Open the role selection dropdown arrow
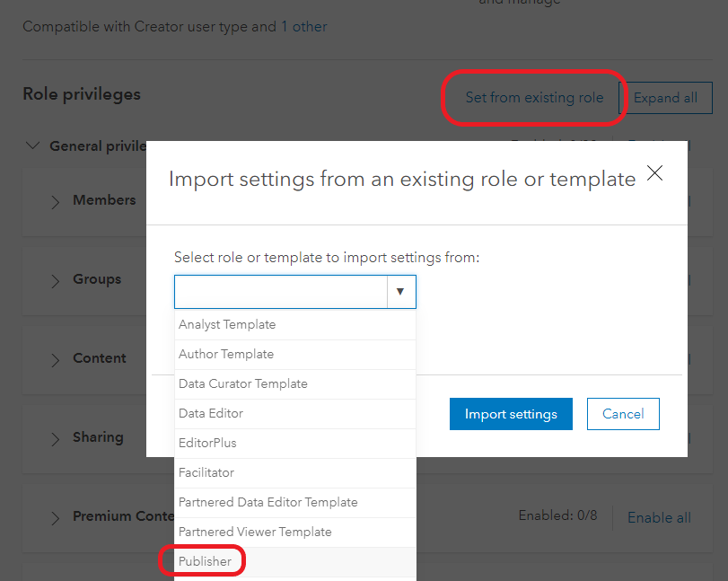 [401, 291]
